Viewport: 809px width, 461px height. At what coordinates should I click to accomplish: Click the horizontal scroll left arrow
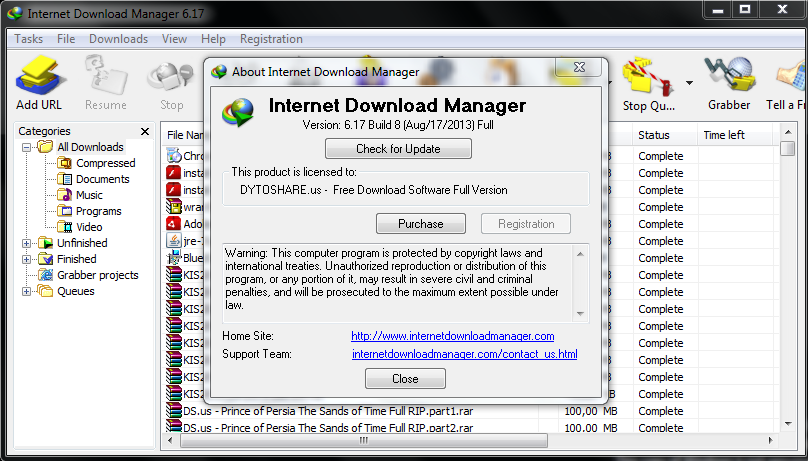(170, 440)
